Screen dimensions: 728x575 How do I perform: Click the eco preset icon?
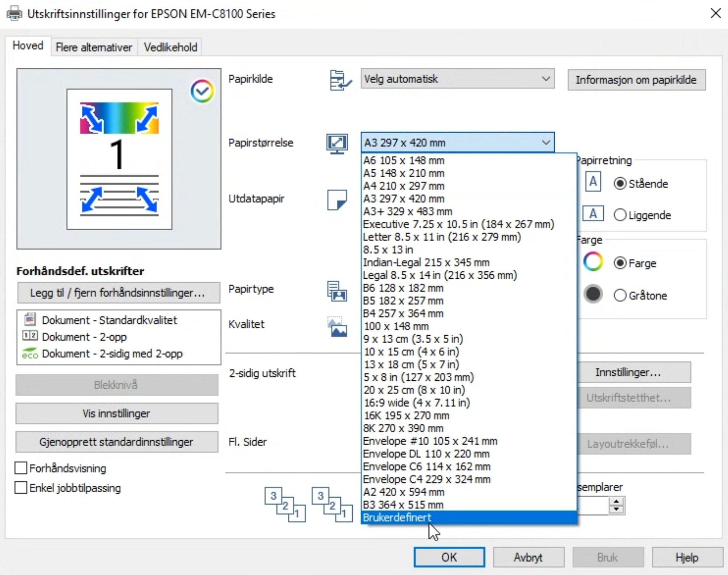(x=30, y=353)
